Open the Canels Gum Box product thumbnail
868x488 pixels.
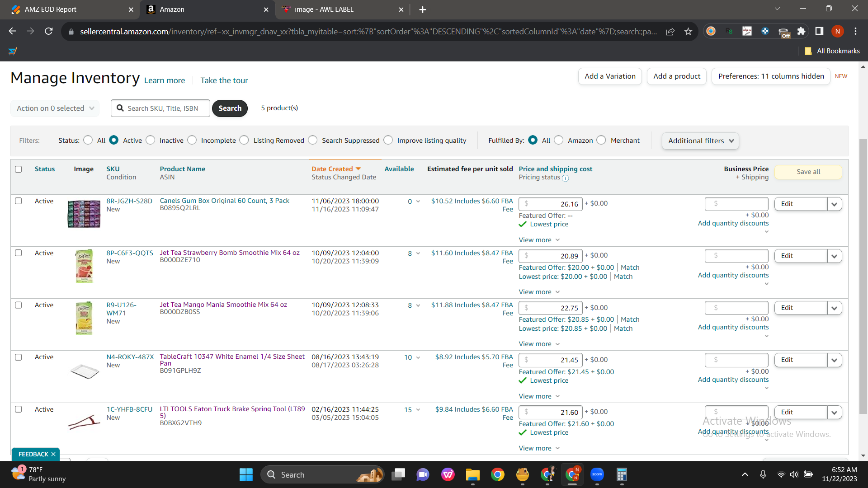click(x=84, y=214)
